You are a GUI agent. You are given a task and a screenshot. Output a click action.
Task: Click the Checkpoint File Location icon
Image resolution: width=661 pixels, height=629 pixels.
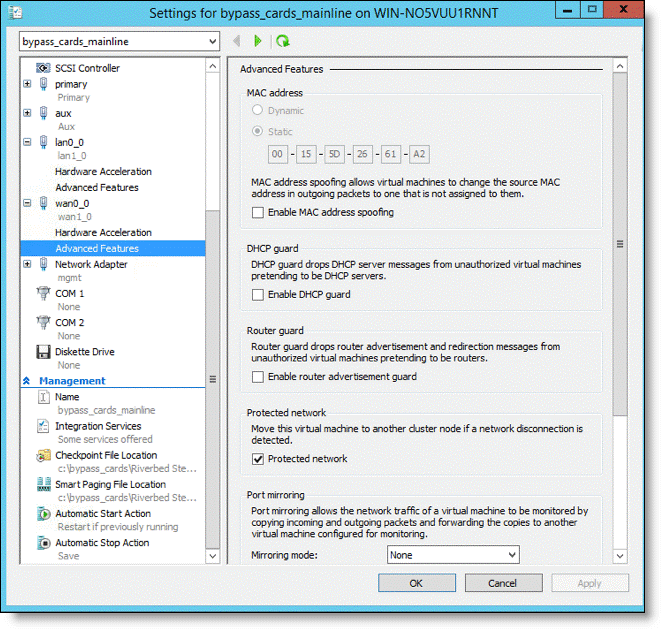43,456
